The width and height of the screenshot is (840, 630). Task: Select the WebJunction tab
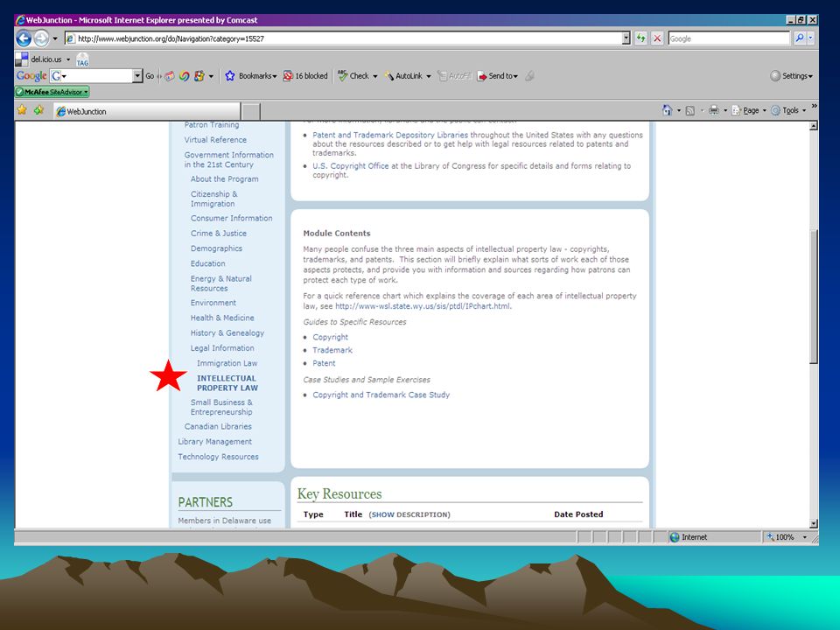click(x=147, y=111)
